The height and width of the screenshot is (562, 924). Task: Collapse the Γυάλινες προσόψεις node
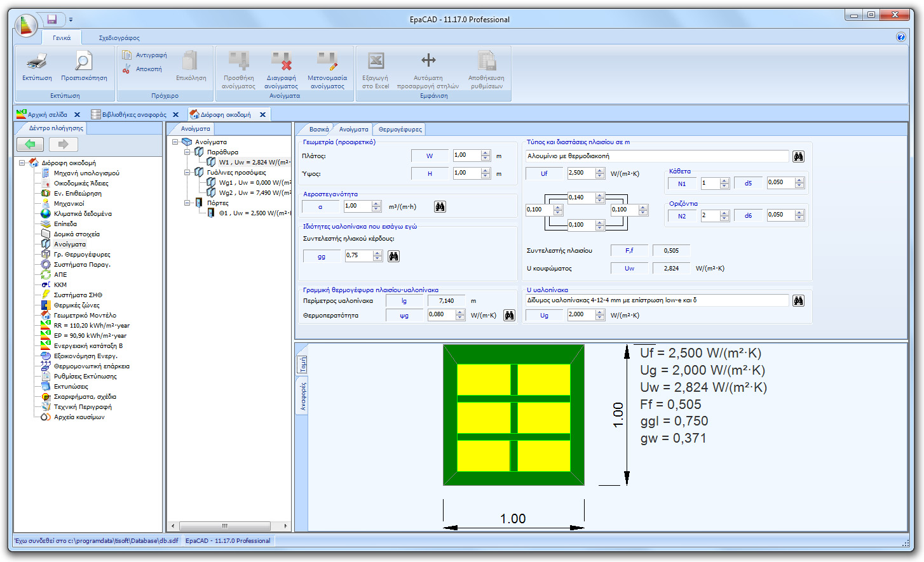[187, 171]
